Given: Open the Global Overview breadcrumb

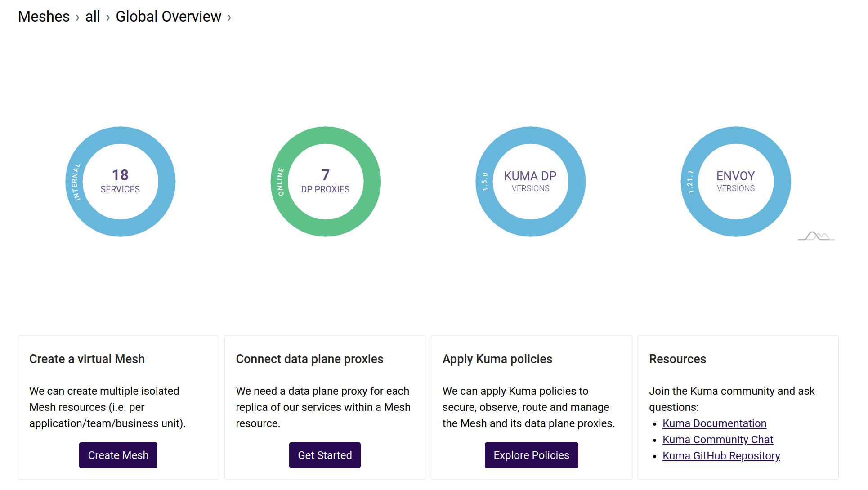Looking at the screenshot, I should 168,17.
